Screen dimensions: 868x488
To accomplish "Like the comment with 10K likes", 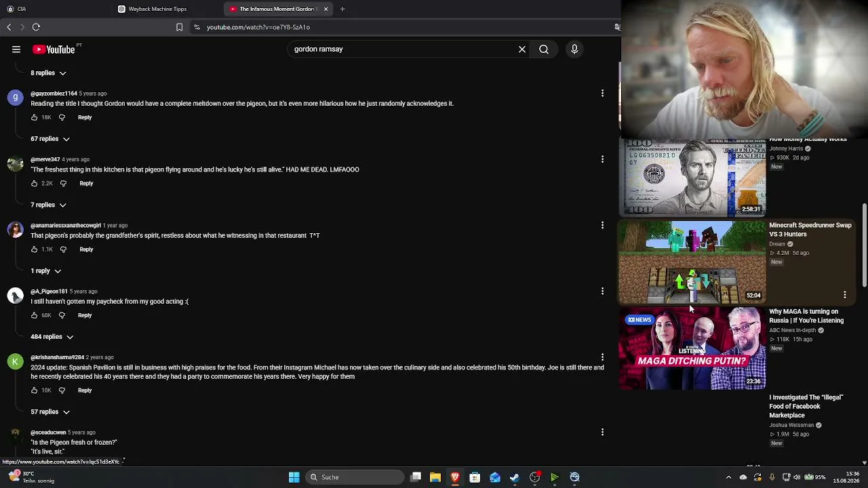I will pos(35,390).
